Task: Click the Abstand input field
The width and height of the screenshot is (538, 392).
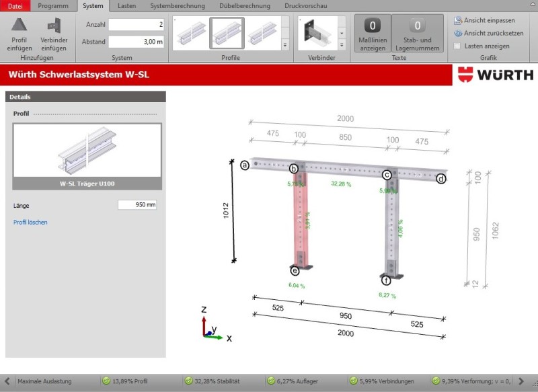Action: (x=136, y=42)
